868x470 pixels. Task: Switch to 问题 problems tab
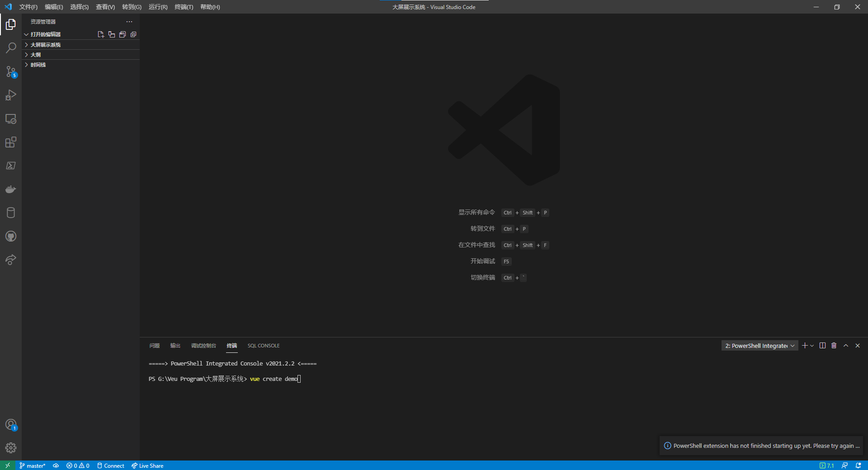(155, 346)
